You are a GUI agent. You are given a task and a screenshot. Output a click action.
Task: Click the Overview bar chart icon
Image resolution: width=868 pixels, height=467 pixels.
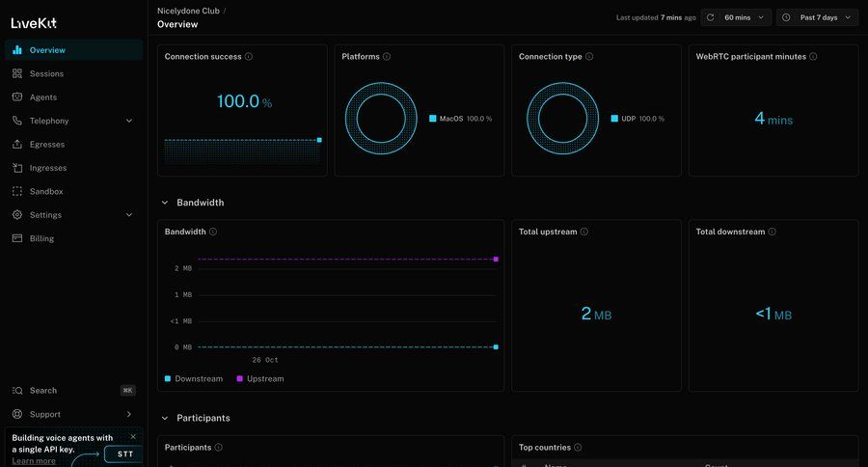[x=17, y=50]
